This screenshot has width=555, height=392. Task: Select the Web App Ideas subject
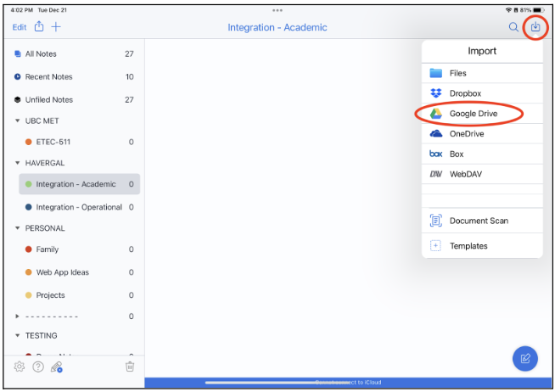tap(79, 272)
